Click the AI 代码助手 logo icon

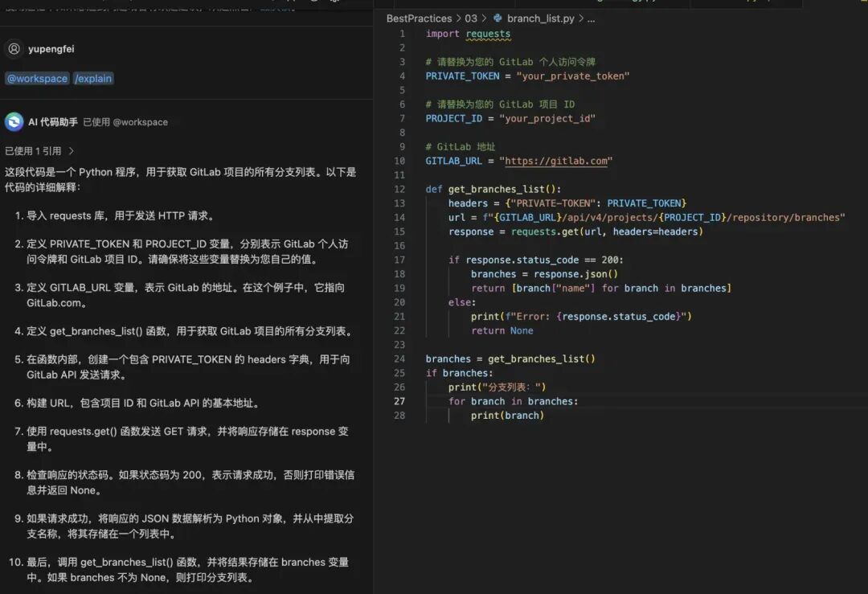coord(14,122)
